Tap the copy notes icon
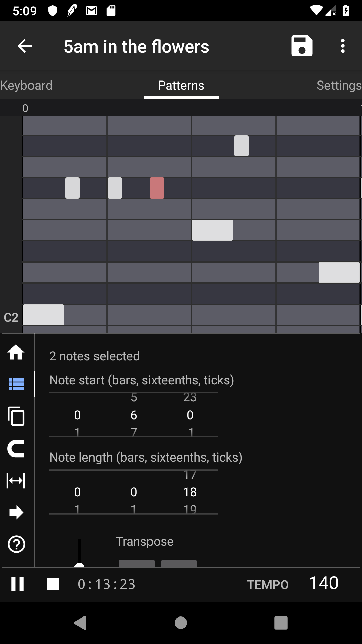362x644 pixels. pos(16,416)
